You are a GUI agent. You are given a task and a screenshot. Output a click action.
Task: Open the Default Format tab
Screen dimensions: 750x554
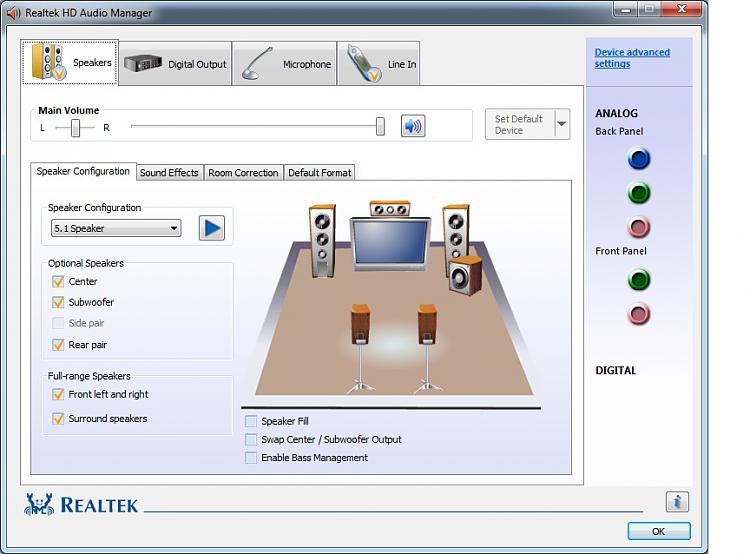pyautogui.click(x=320, y=173)
